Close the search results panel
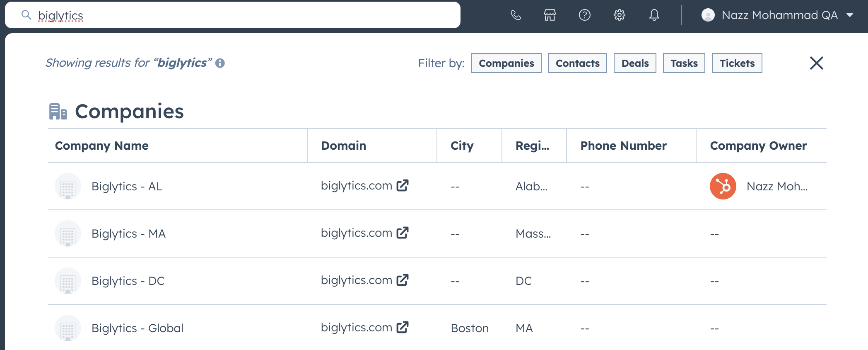868x350 pixels. [x=816, y=63]
